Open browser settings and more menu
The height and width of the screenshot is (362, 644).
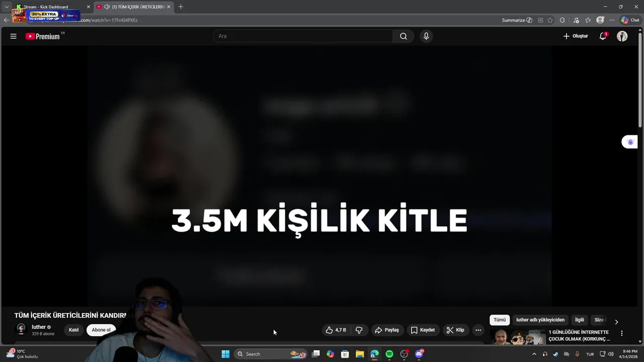pos(612,20)
